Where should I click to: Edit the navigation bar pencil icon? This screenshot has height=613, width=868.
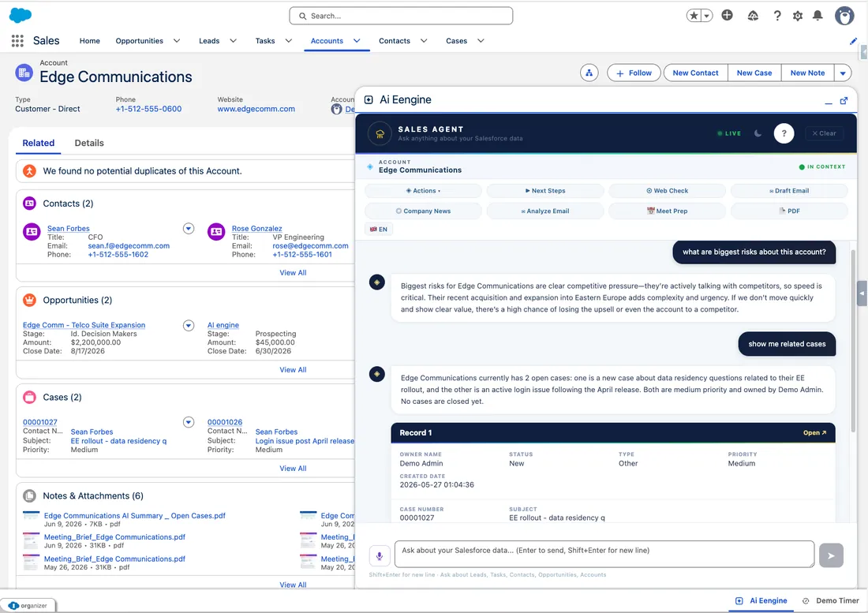coord(853,41)
